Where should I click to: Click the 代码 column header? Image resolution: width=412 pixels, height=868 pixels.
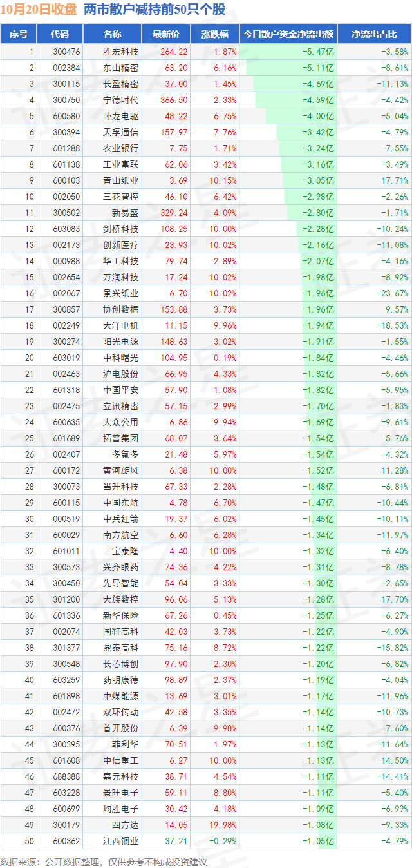click(60, 34)
